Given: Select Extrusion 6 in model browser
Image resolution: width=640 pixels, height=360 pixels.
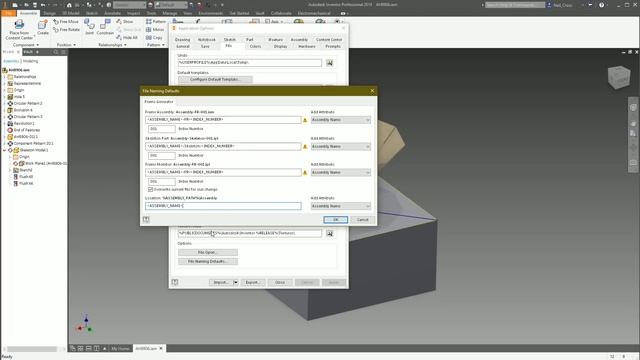Looking at the screenshot, I should (23, 110).
